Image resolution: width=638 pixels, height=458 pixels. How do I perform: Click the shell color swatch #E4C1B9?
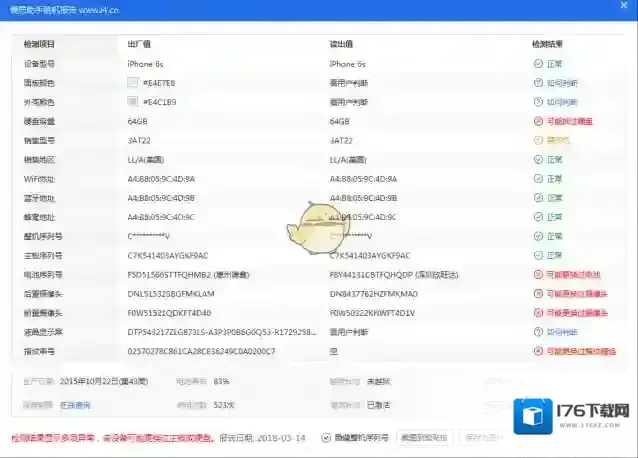click(x=133, y=102)
